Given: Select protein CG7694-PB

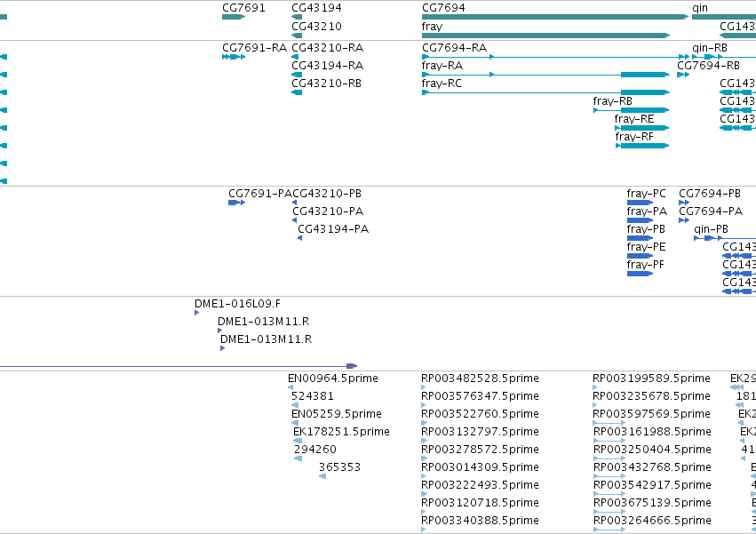Looking at the screenshot, I should 684,203.
